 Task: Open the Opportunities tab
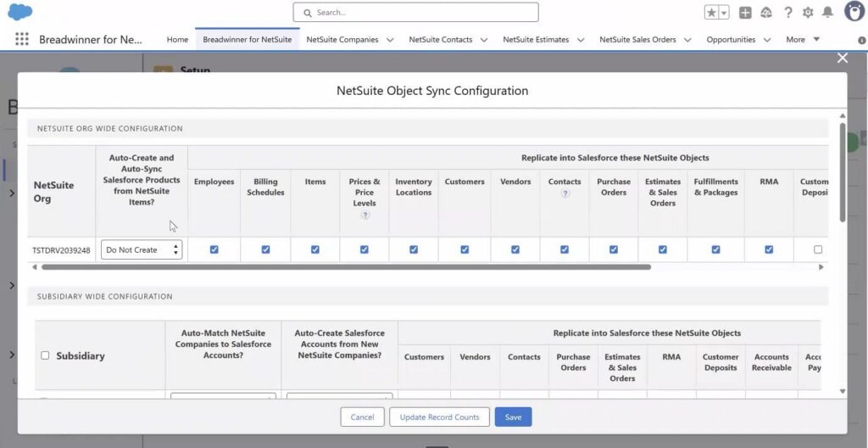point(731,39)
